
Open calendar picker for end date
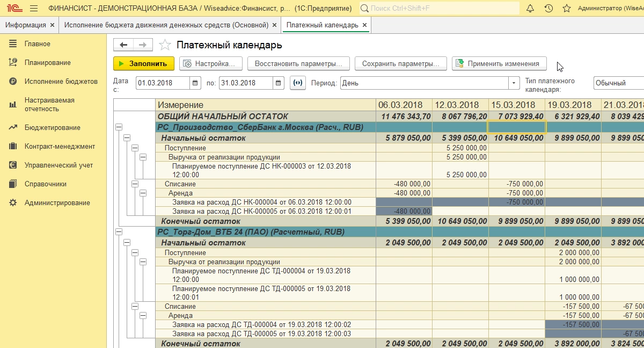(x=279, y=83)
